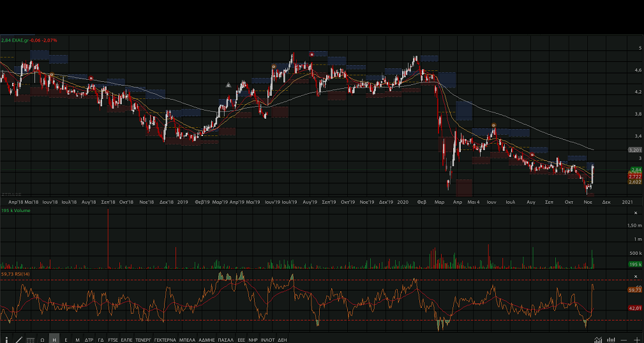This screenshot has height=343, width=644.
Task: Load the ΓΕΚΤΕΡΝΑ chart shortcut
Action: coord(164,340)
